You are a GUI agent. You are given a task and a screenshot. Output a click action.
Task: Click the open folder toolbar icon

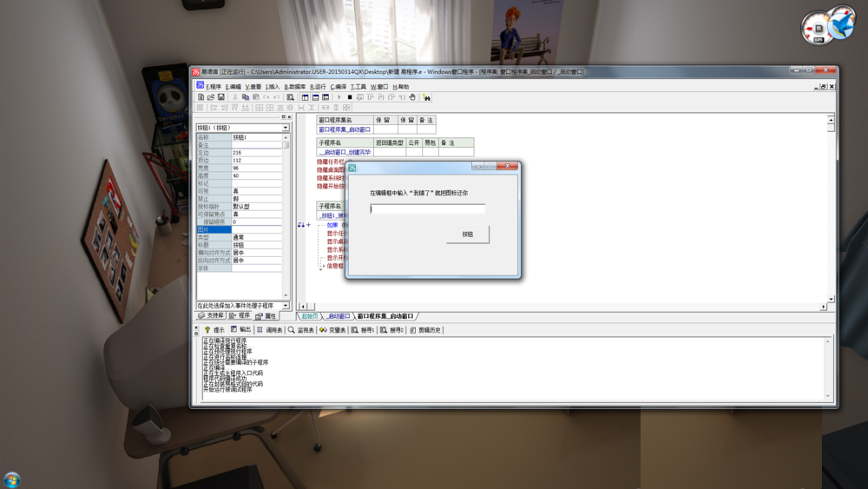tap(211, 97)
